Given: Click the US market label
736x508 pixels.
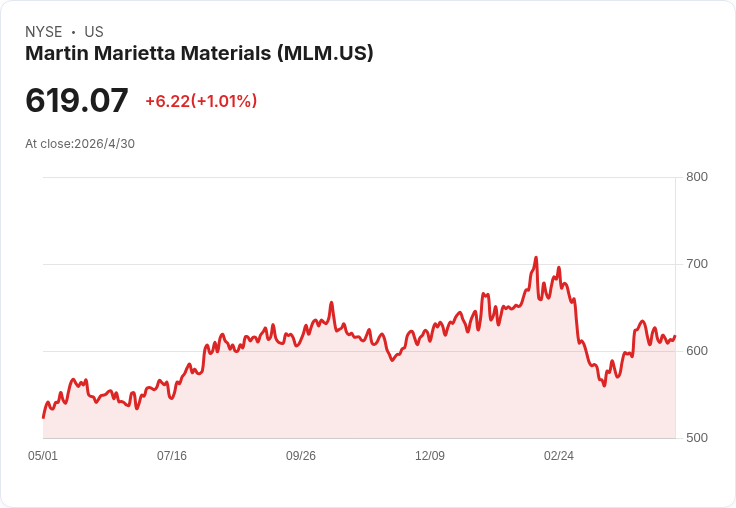Looking at the screenshot, I should tap(94, 32).
